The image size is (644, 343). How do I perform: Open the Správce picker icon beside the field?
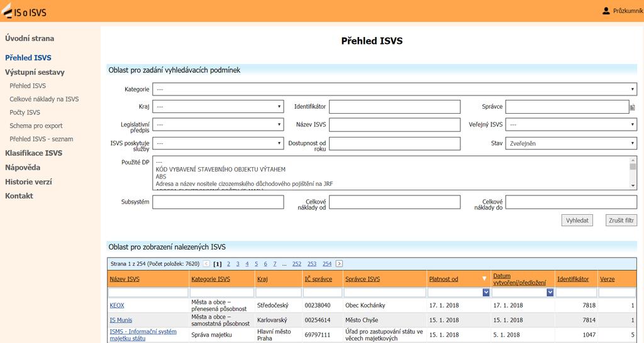tap(633, 107)
